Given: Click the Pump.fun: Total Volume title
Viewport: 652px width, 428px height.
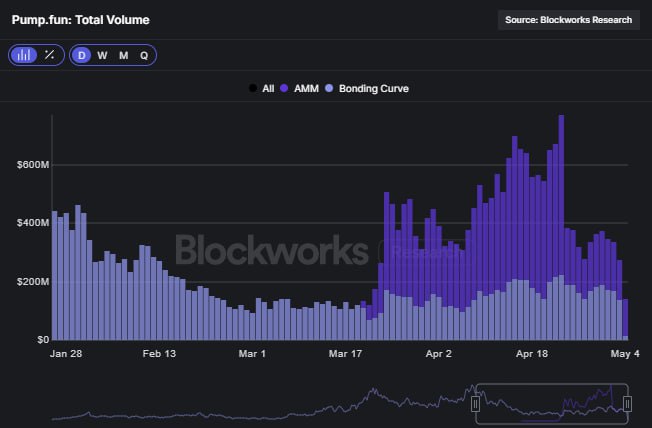Looking at the screenshot, I should coord(80,20).
